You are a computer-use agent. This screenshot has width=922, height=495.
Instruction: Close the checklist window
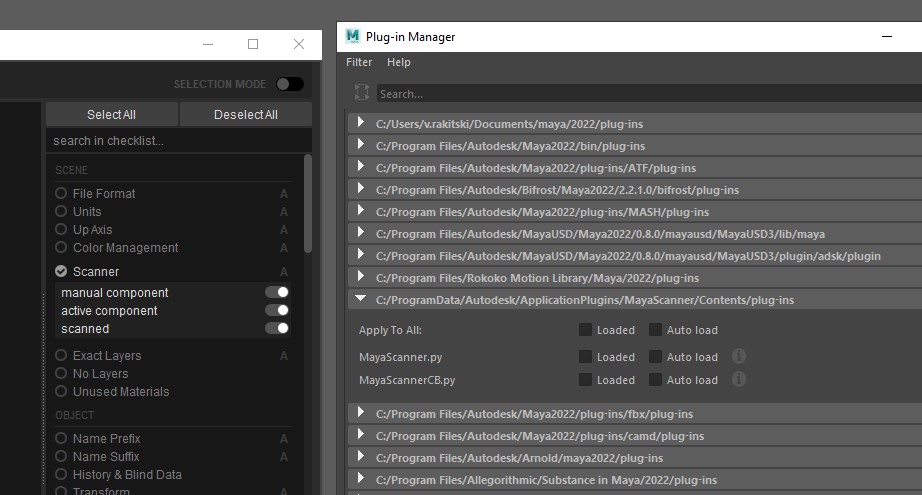(299, 44)
